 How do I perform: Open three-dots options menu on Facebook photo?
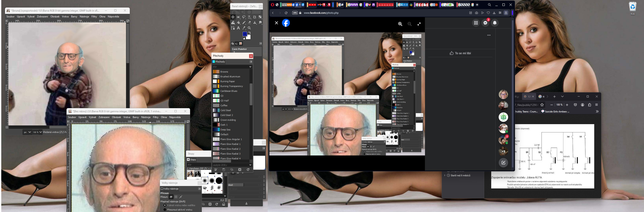click(489, 35)
